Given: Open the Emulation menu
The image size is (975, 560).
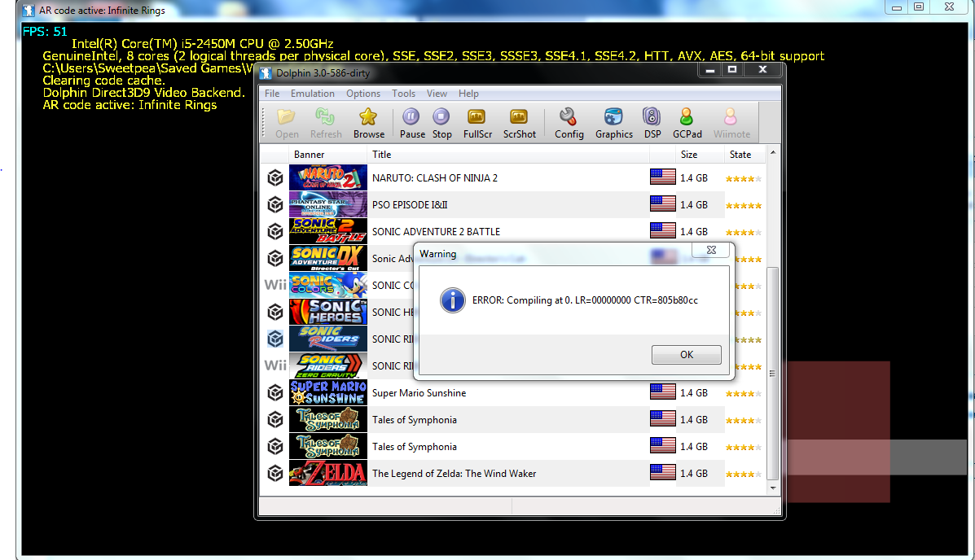Looking at the screenshot, I should (x=312, y=94).
